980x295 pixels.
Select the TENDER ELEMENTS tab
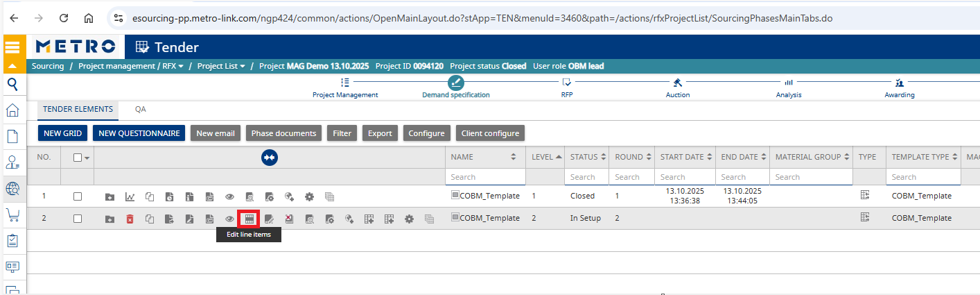[78, 109]
